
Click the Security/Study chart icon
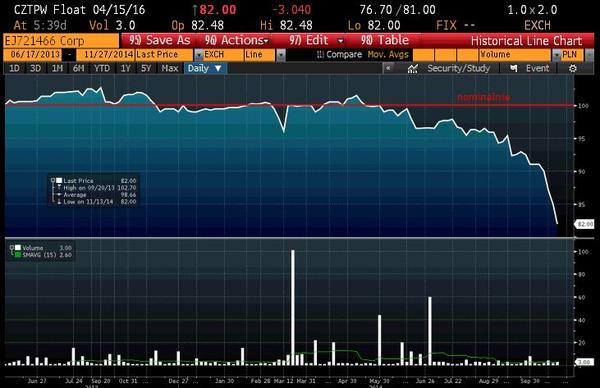point(412,68)
